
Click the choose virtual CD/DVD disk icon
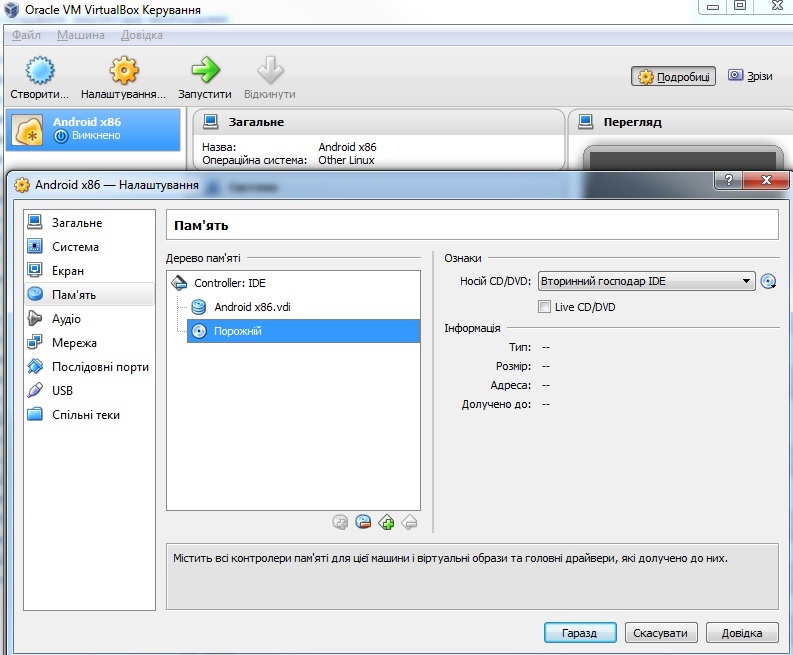(768, 281)
